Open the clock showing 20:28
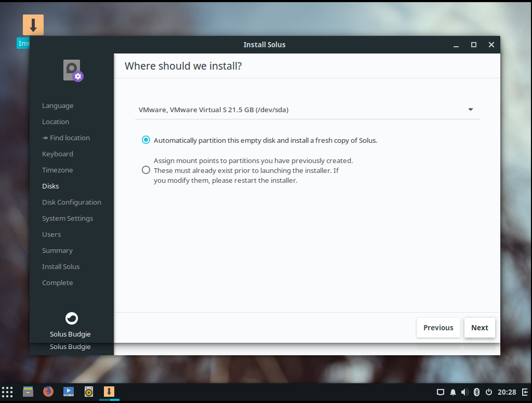The height and width of the screenshot is (403, 532). click(x=507, y=392)
